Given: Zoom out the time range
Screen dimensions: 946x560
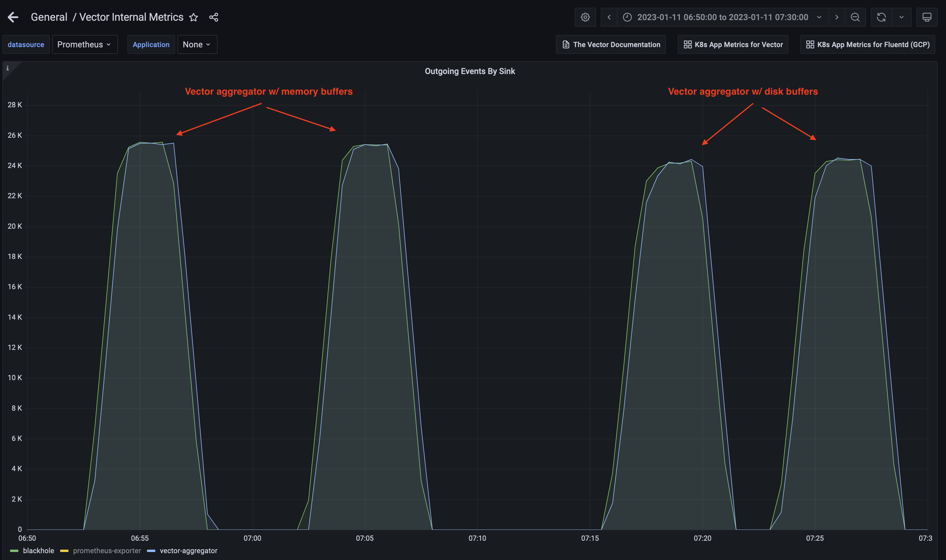Looking at the screenshot, I should click(855, 17).
